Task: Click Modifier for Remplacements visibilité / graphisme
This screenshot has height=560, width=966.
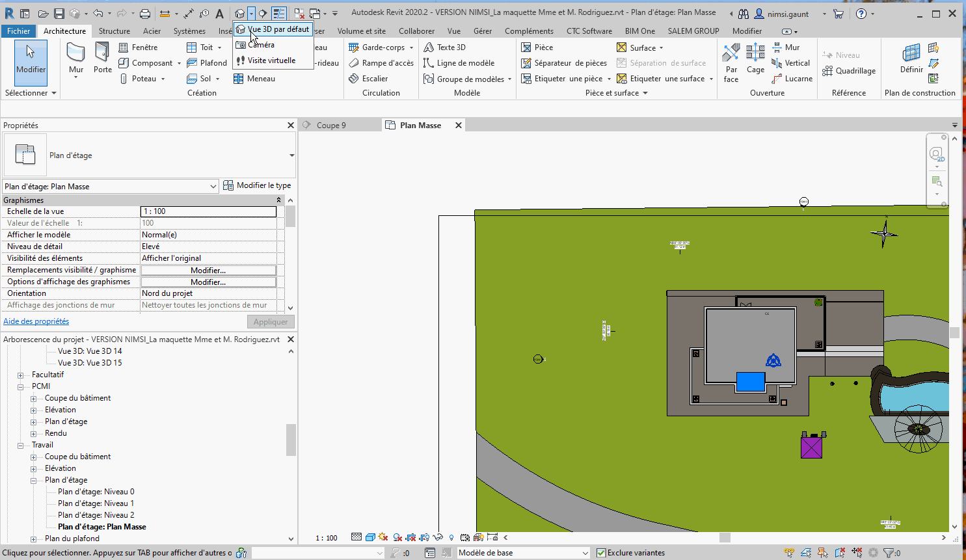Action: pos(208,271)
